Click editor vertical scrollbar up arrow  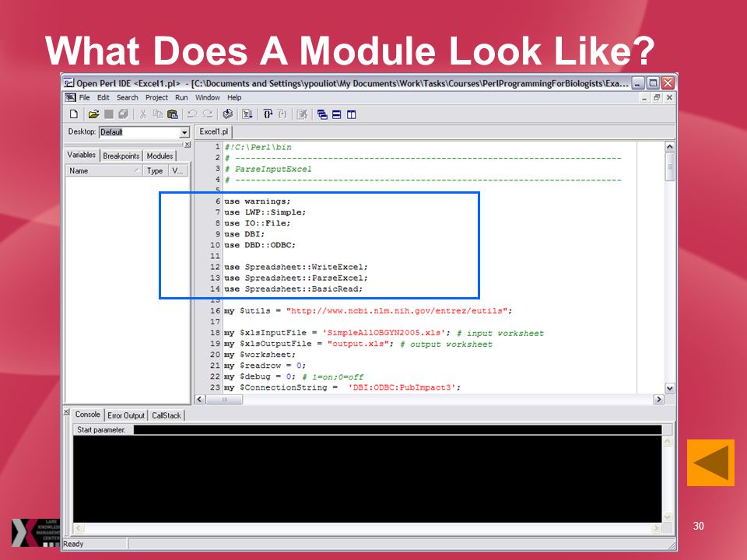click(x=670, y=147)
